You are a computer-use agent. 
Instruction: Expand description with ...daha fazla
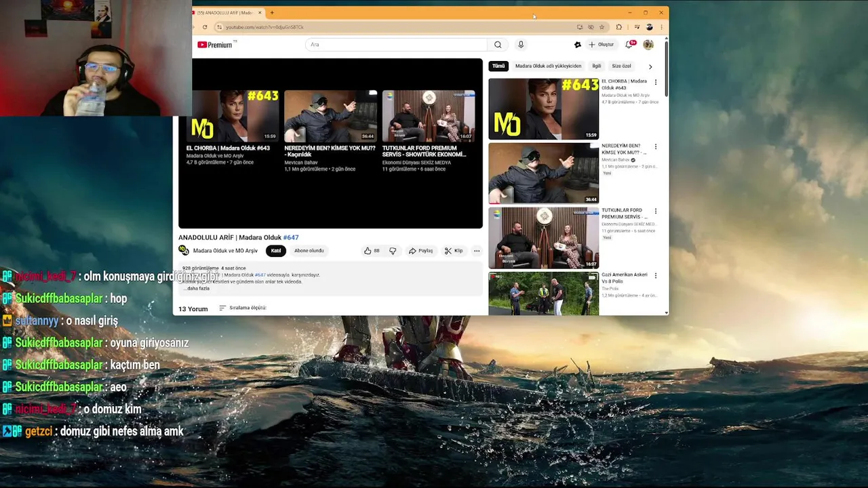point(197,289)
